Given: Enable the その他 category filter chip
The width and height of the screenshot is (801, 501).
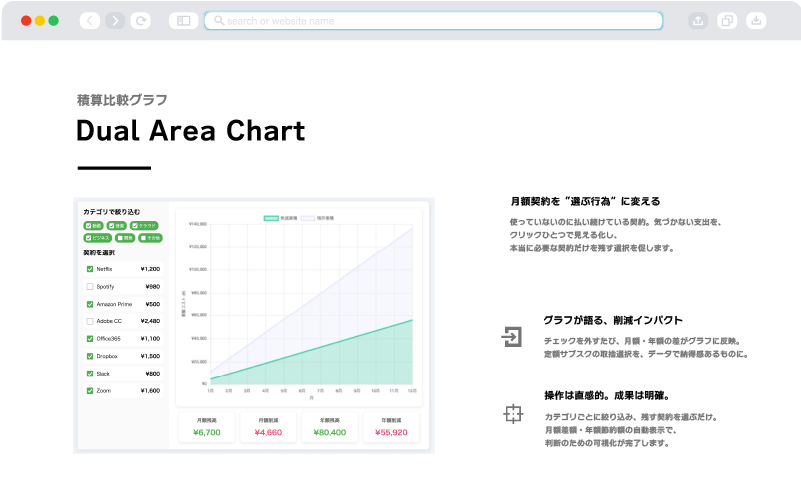Looking at the screenshot, I should pyautogui.click(x=148, y=238).
